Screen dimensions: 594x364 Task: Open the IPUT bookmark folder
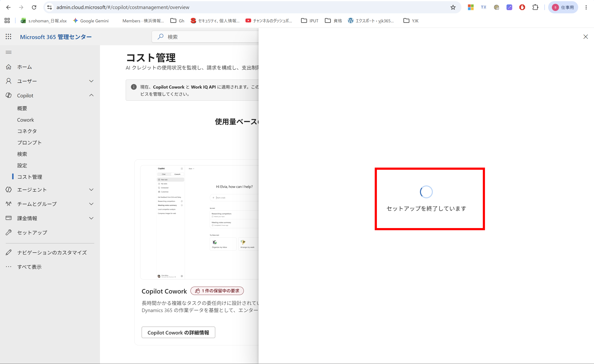coord(310,21)
